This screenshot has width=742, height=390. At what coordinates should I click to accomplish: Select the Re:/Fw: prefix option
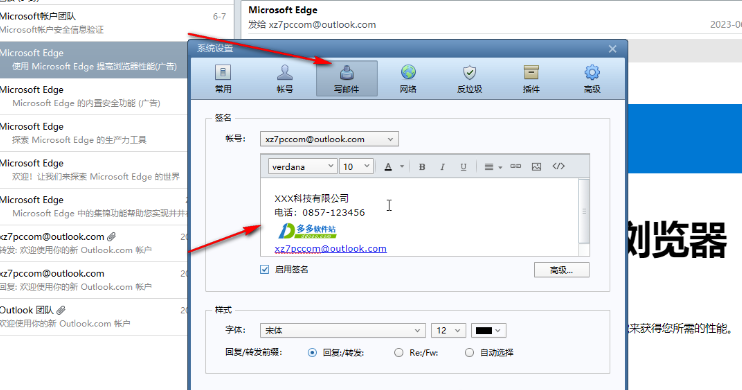pyautogui.click(x=398, y=353)
